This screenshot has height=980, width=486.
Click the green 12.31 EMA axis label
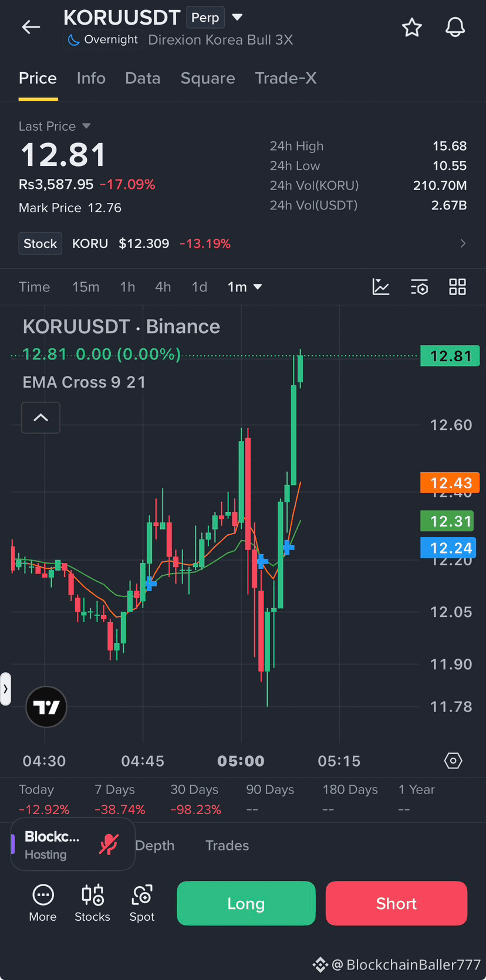[x=448, y=521]
